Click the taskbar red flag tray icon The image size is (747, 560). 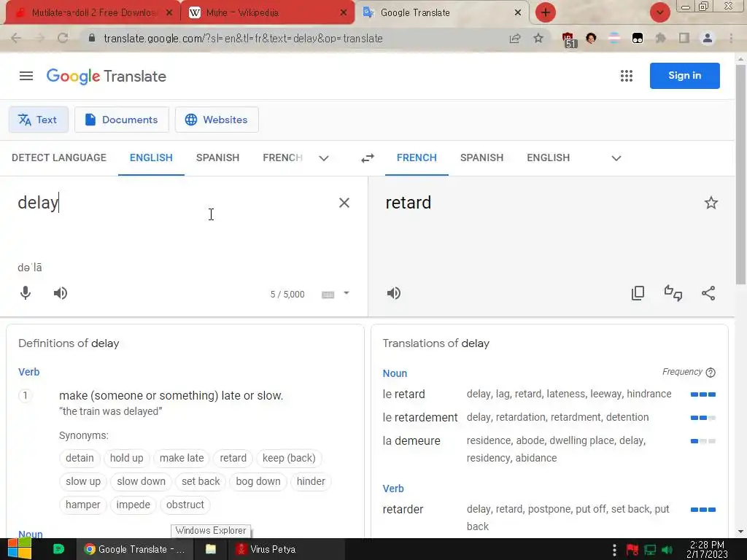pyautogui.click(x=632, y=550)
